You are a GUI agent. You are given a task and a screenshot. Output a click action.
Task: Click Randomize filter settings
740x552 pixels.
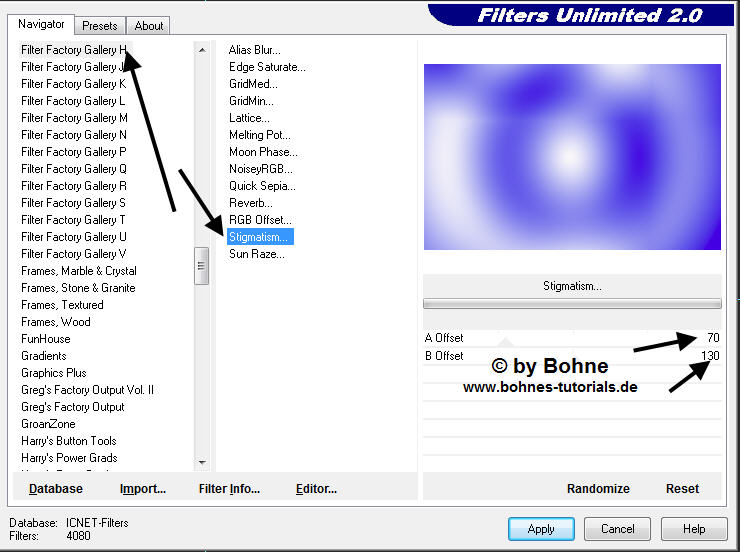point(597,489)
